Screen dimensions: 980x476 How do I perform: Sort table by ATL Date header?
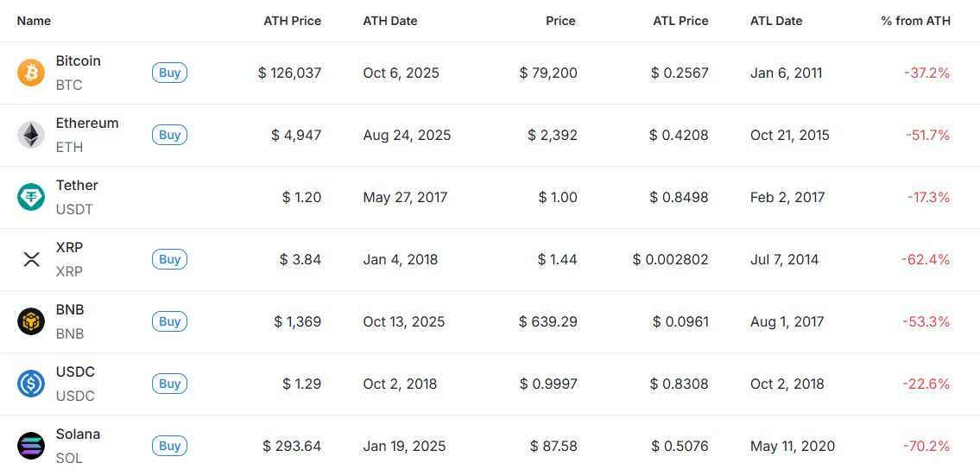775,21
